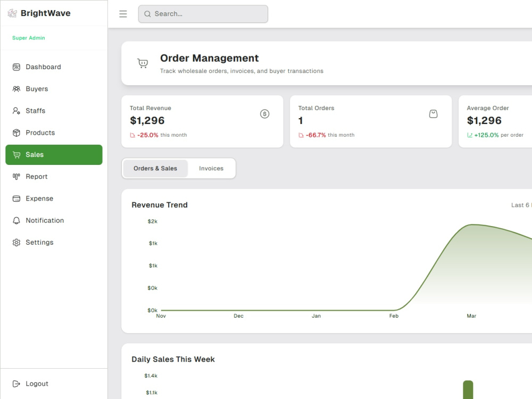Click the Logout link

click(x=54, y=384)
